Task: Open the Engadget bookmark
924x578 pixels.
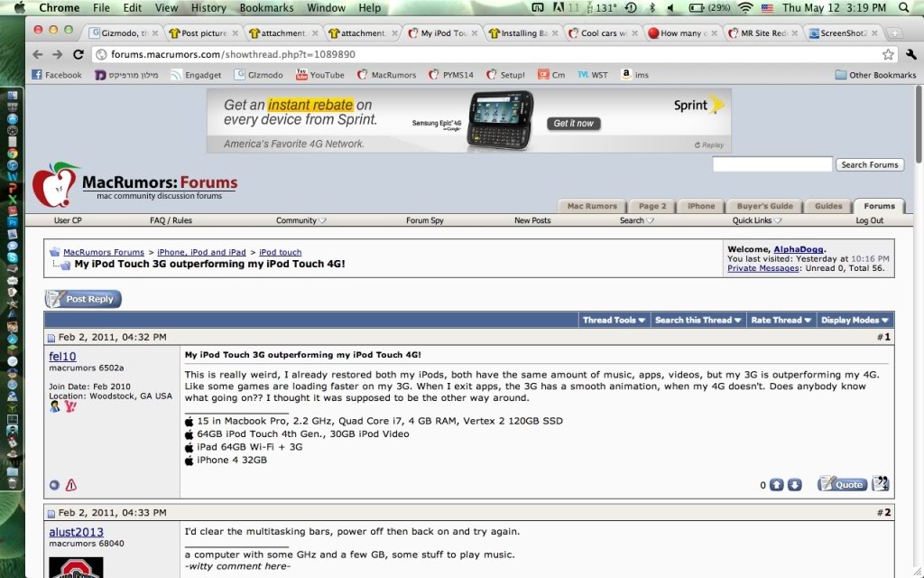Action: (x=196, y=75)
